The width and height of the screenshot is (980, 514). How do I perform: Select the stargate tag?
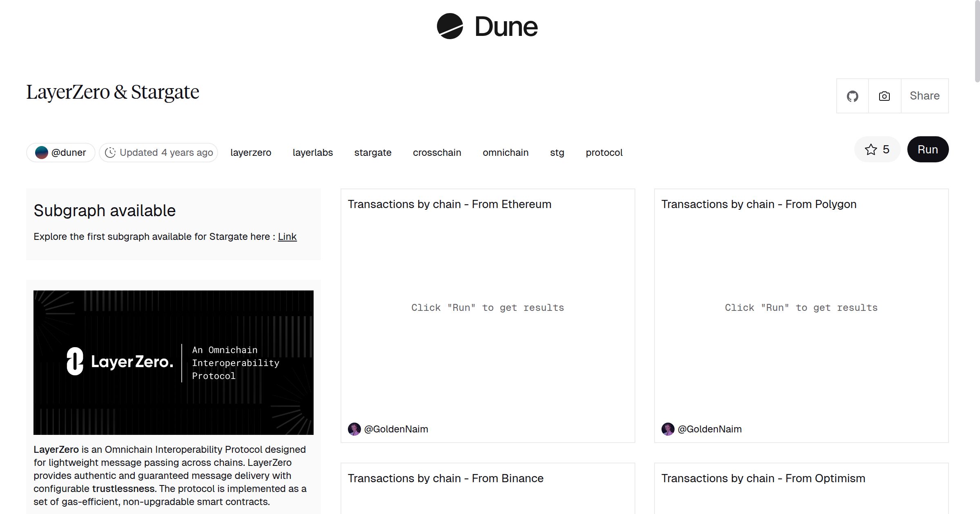(x=373, y=153)
